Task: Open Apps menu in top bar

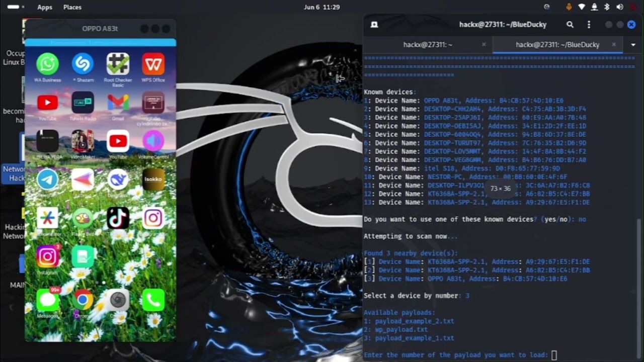Action: click(45, 7)
